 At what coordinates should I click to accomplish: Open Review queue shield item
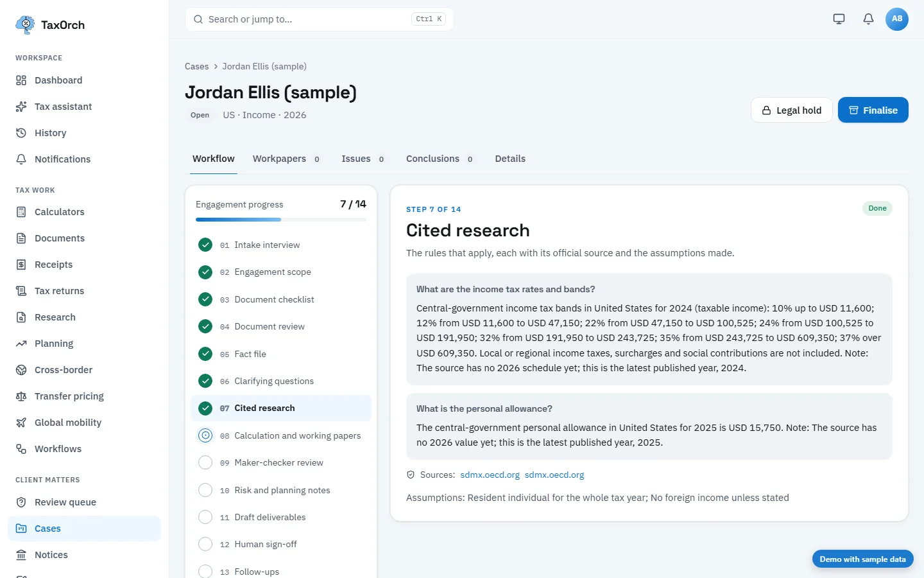(x=84, y=502)
